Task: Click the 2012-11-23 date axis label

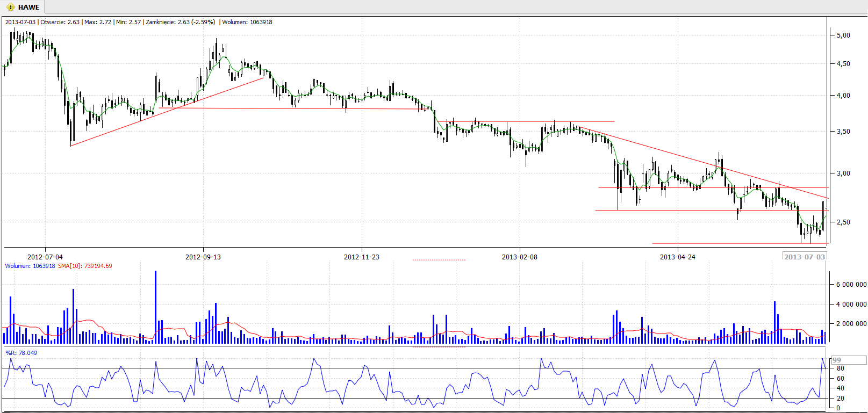Action: pos(362,257)
